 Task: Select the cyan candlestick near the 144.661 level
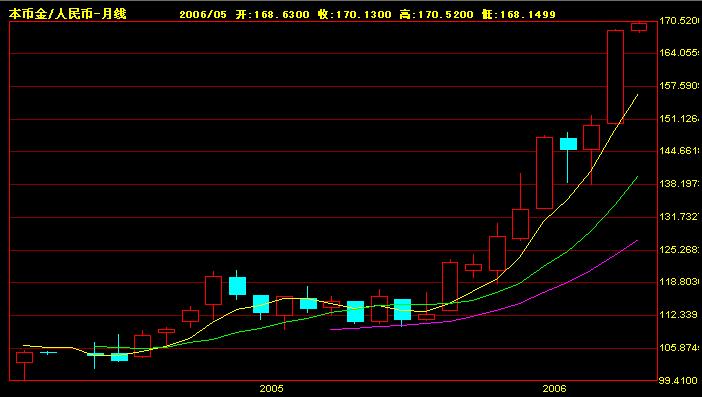point(568,144)
